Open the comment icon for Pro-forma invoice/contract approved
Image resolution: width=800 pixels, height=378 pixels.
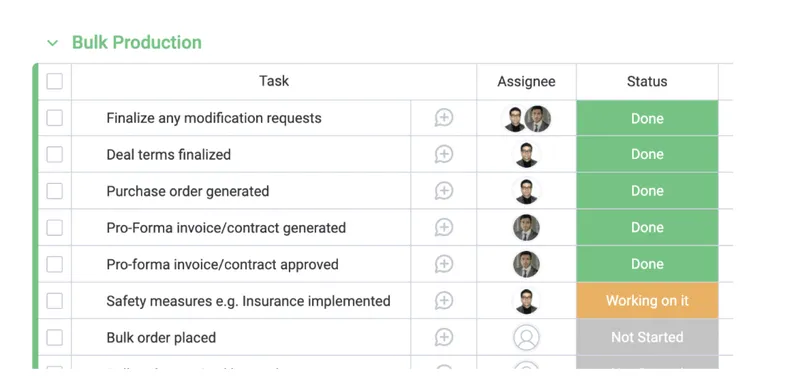[x=444, y=264]
